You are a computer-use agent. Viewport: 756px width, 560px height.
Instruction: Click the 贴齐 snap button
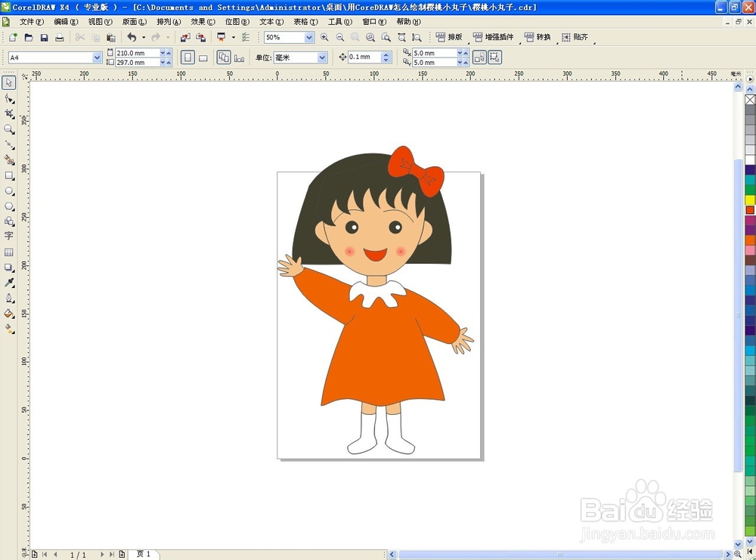(575, 37)
